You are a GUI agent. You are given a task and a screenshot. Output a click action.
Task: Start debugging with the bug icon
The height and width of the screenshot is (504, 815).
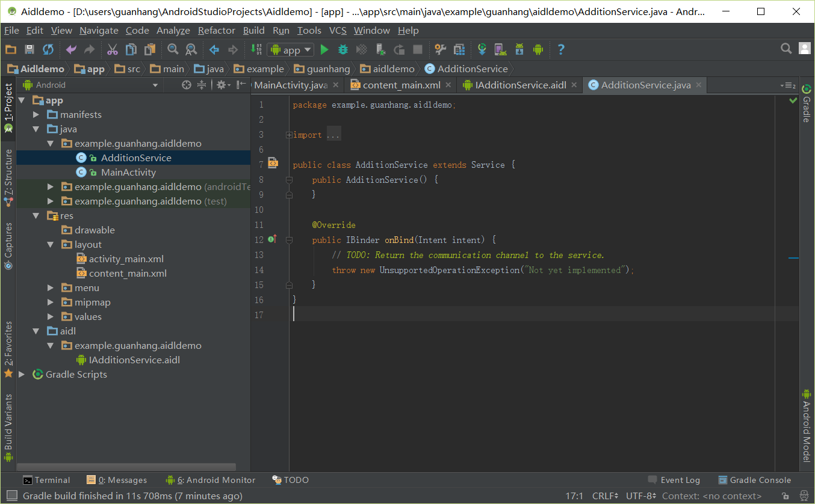[x=343, y=49]
